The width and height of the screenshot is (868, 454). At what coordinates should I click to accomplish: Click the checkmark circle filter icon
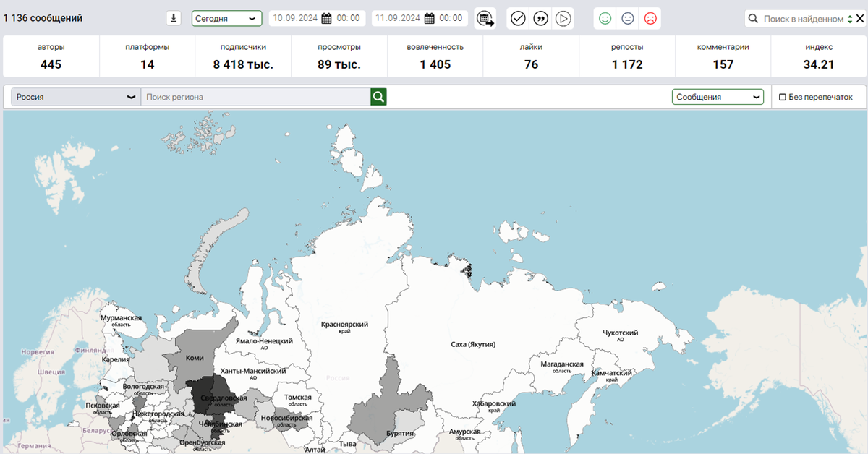click(518, 19)
